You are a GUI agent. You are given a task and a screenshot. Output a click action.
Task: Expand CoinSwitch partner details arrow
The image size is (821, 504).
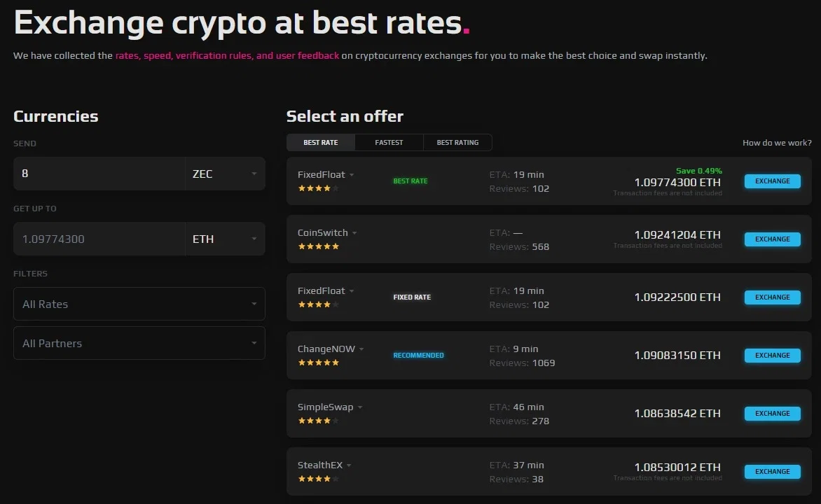pyautogui.click(x=354, y=233)
